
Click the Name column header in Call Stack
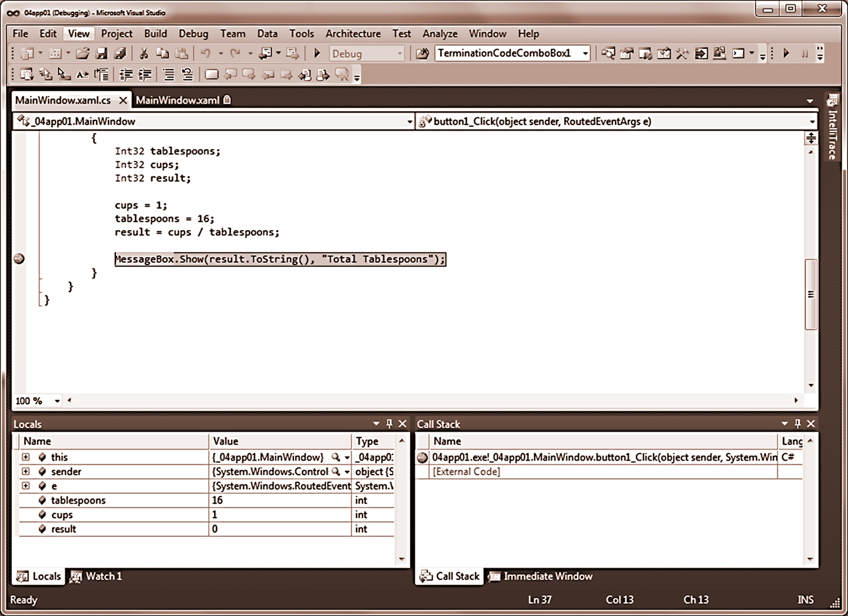coord(603,441)
